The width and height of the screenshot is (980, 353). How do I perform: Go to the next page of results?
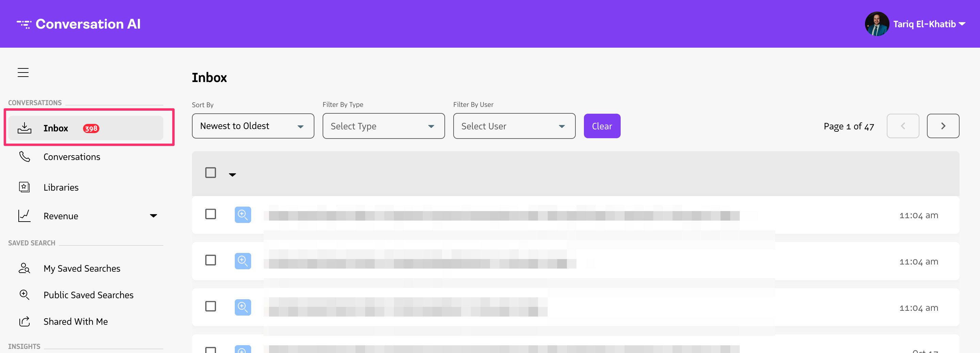coord(943,126)
